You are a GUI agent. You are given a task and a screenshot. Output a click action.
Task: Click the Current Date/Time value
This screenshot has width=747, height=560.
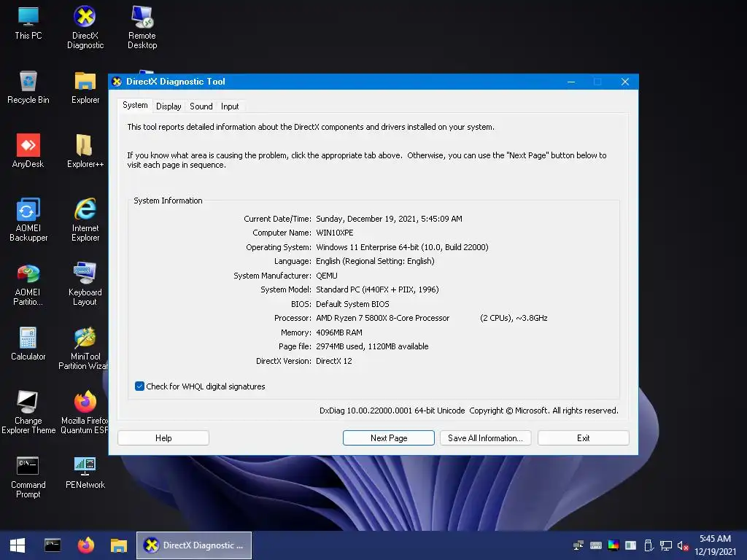390,219
